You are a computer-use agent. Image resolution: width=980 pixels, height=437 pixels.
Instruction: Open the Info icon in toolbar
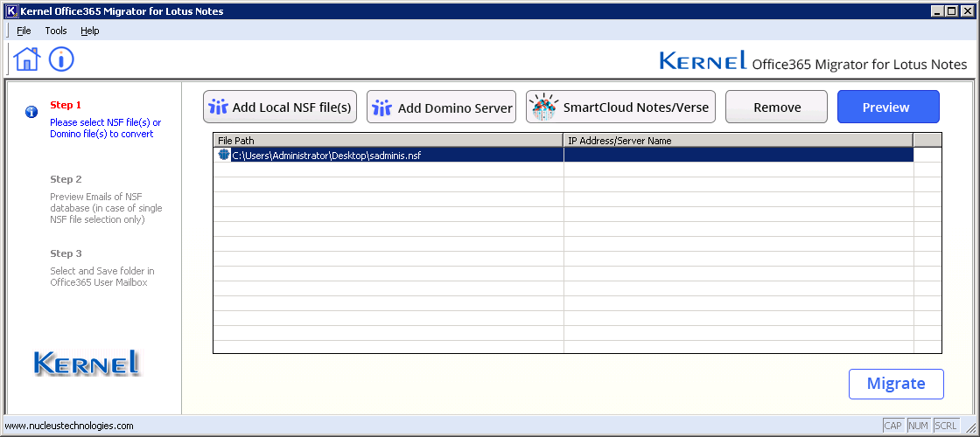click(61, 59)
